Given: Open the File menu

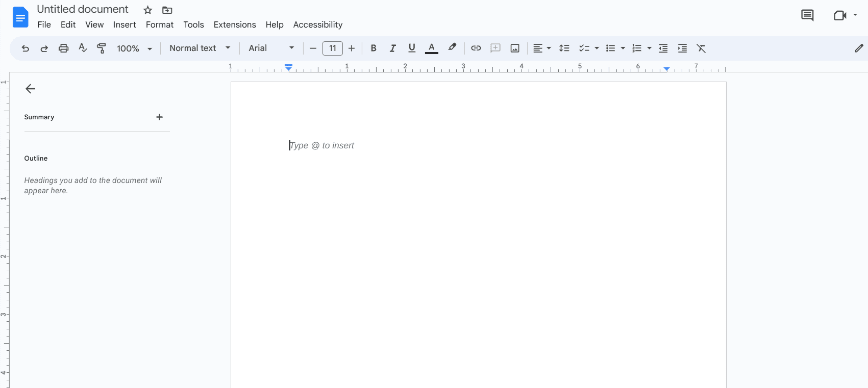Looking at the screenshot, I should pyautogui.click(x=44, y=24).
